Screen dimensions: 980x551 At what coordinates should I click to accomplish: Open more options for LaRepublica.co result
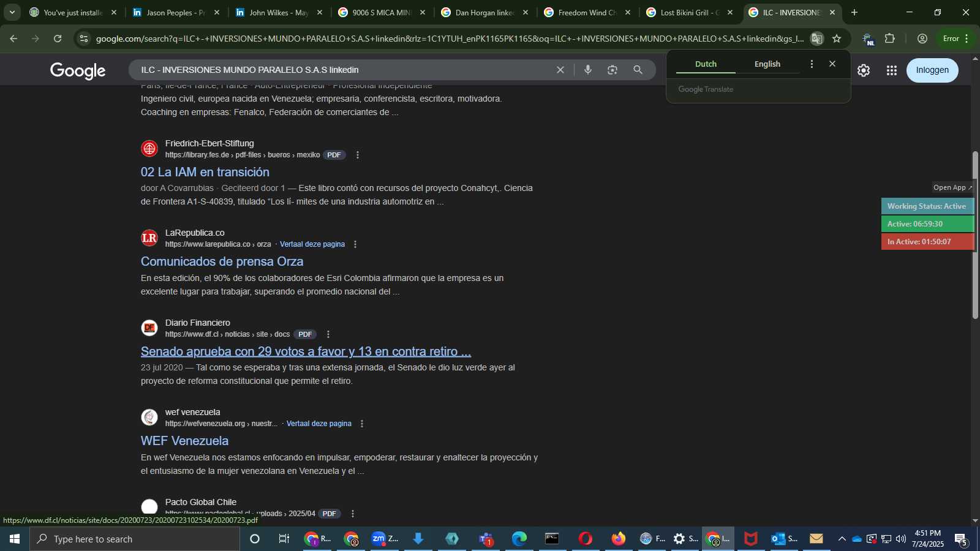(x=355, y=244)
